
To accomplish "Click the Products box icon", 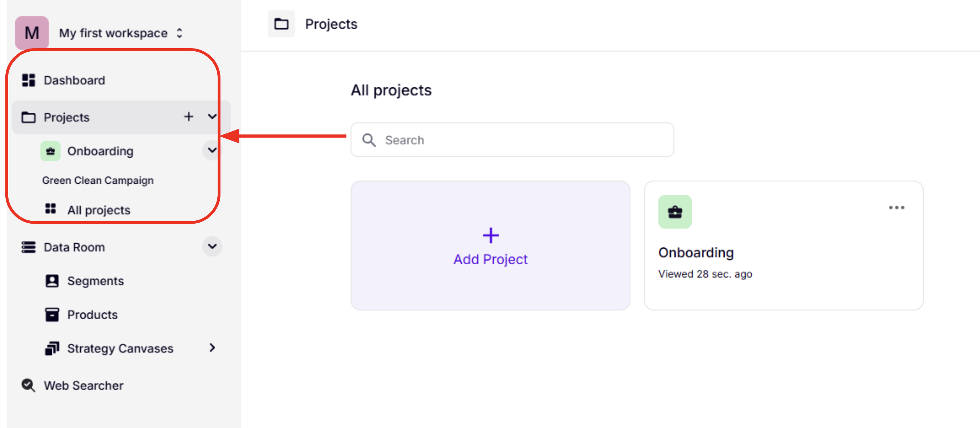I will pyautogui.click(x=52, y=315).
